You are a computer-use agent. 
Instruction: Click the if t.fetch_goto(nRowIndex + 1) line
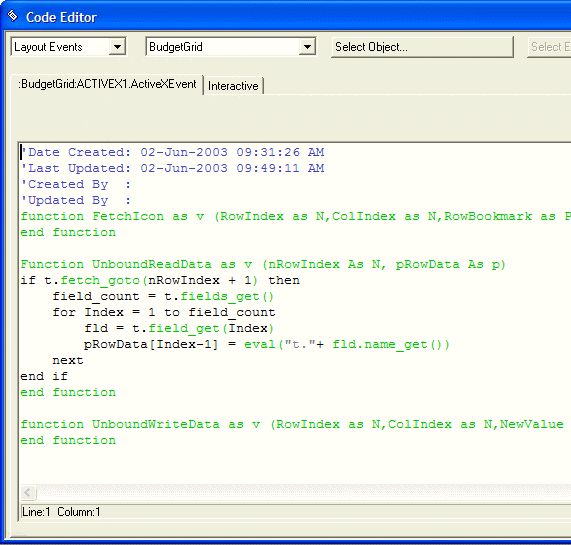click(x=160, y=280)
